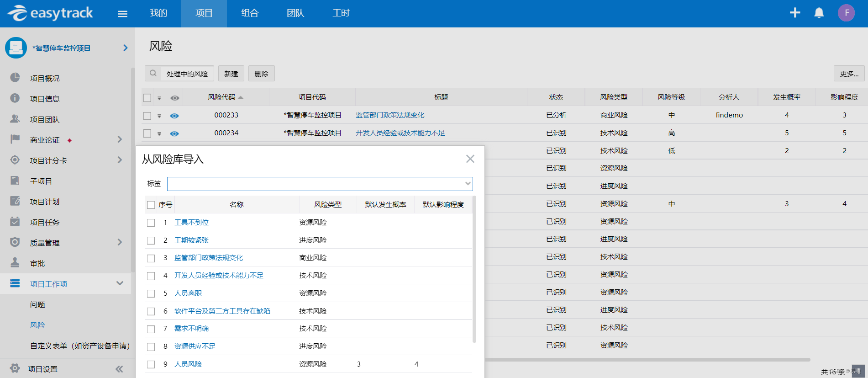The image size is (868, 378).
Task: Click the 项目工作项 list icon
Action: pyautogui.click(x=15, y=283)
